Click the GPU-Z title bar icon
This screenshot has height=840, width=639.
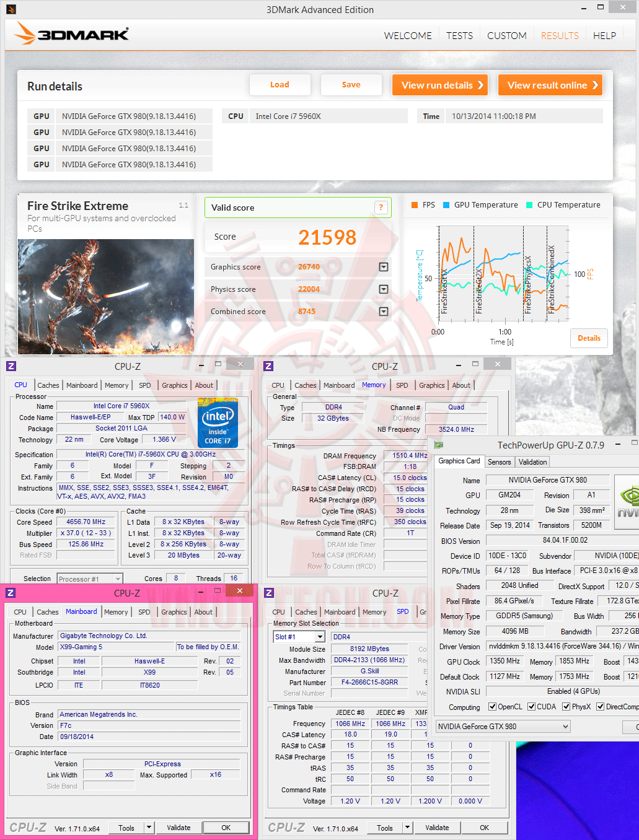pos(438,445)
